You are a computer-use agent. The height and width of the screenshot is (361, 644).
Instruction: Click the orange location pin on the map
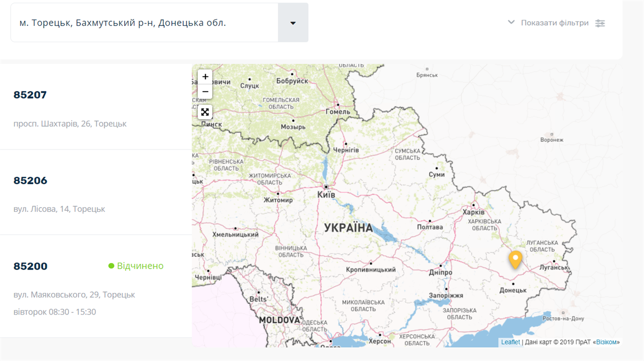click(515, 259)
